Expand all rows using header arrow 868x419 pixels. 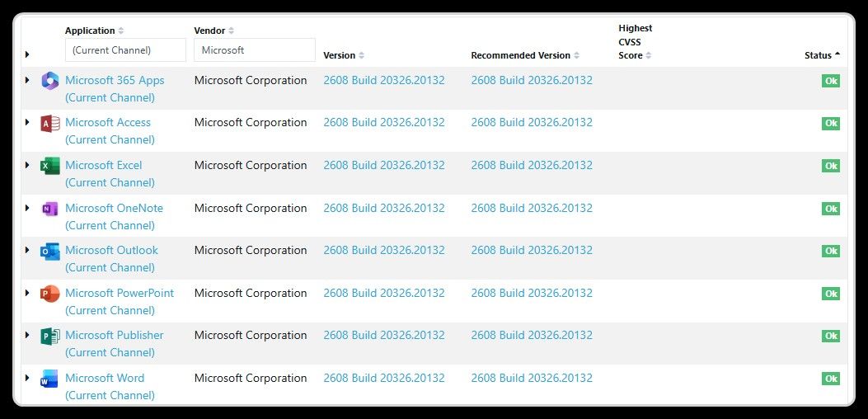pos(27,54)
